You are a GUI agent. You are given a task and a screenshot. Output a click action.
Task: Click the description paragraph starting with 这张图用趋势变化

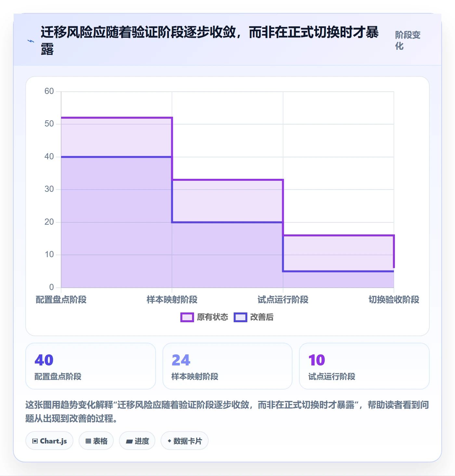point(227,411)
